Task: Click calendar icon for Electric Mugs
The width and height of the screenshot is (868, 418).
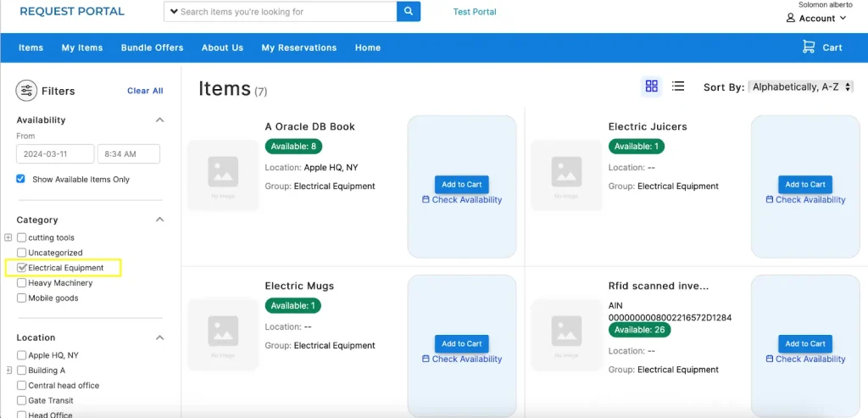Action: coord(426,359)
